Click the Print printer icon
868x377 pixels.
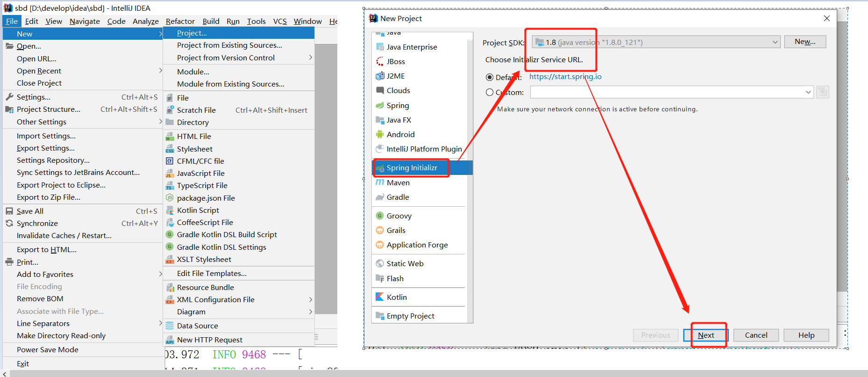pyautogui.click(x=9, y=262)
